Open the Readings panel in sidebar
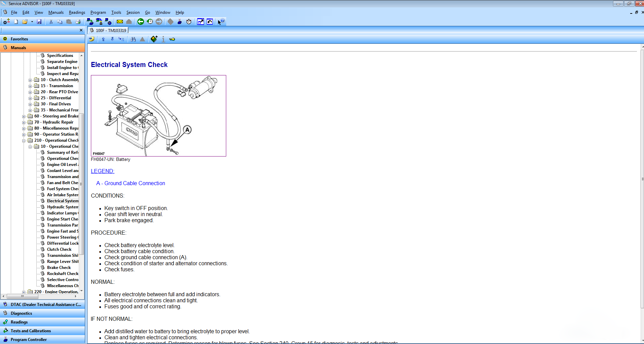The image size is (644, 344). pos(42,322)
